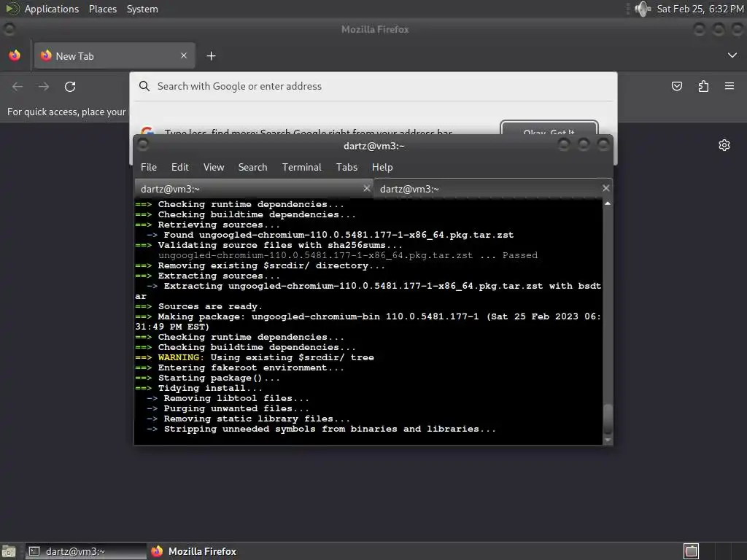Open Save to Pocket button

click(677, 86)
